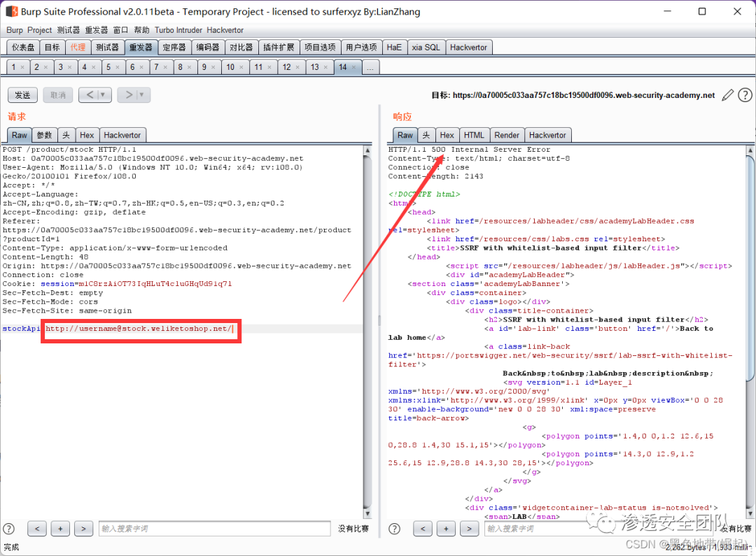Viewport: 756px width, 556px height.
Task: Switch request view to 参数 params tab
Action: 44,136
